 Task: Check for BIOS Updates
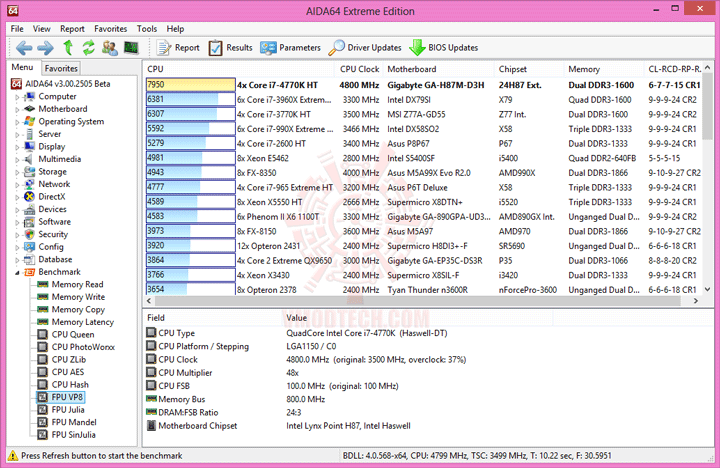[444, 48]
